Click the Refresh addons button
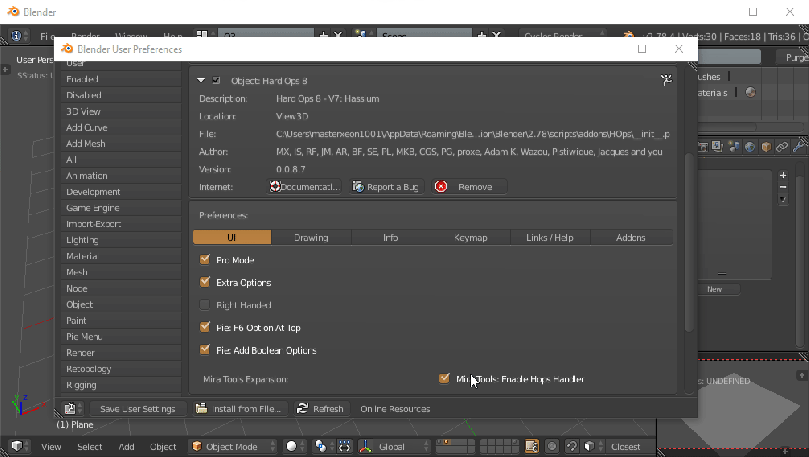 [320, 409]
